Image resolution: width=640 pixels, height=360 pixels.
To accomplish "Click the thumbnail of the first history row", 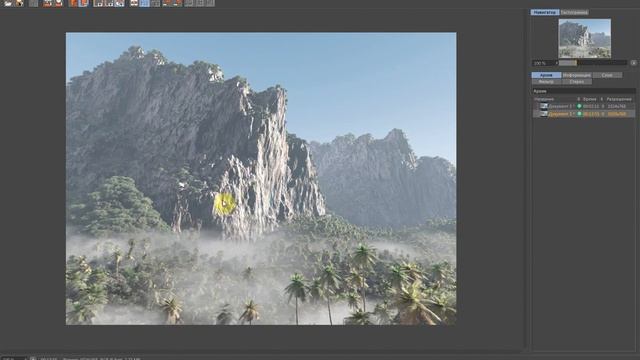I will (x=544, y=106).
